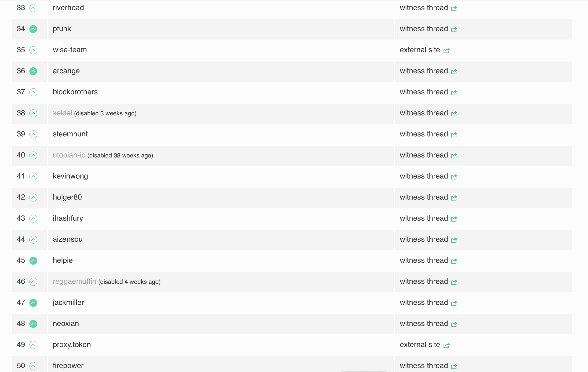
Task: Visit ihashfury's profile link
Action: tap(68, 218)
